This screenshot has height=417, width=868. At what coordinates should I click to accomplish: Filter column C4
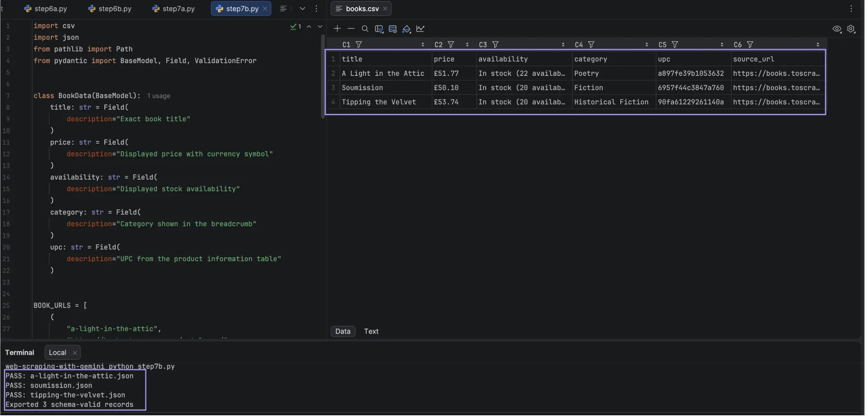click(591, 44)
